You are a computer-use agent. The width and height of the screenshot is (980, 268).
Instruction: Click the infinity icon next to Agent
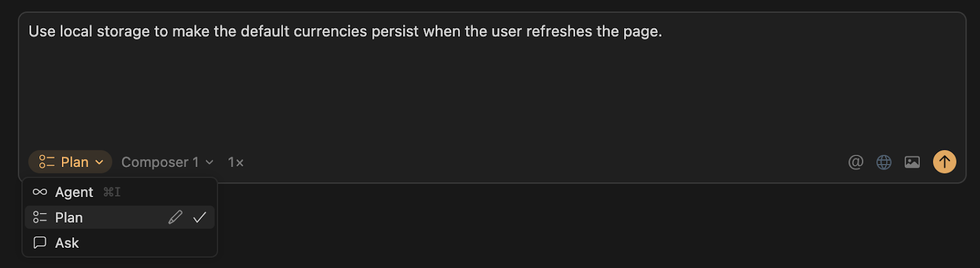click(x=40, y=192)
